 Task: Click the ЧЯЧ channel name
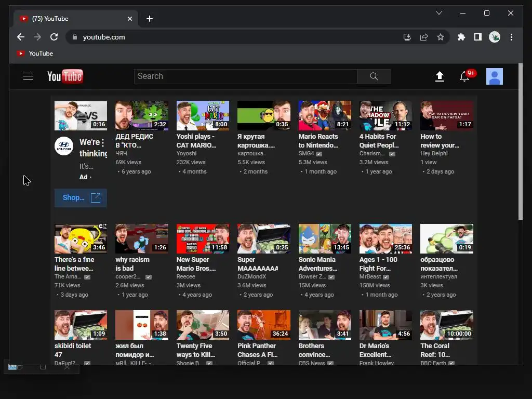[x=121, y=153]
